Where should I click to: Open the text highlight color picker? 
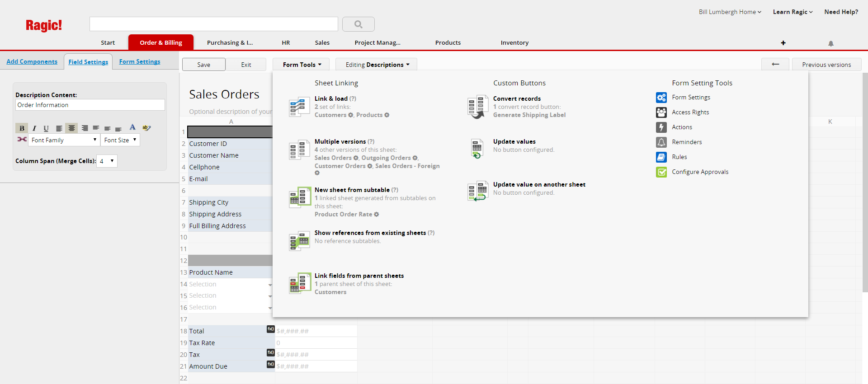pyautogui.click(x=146, y=128)
